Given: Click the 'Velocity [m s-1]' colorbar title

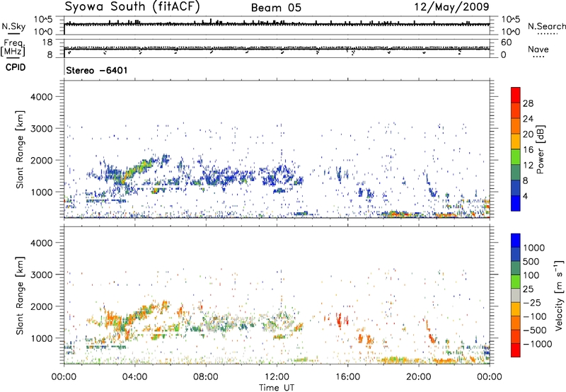Looking at the screenshot, I should pos(559,295).
